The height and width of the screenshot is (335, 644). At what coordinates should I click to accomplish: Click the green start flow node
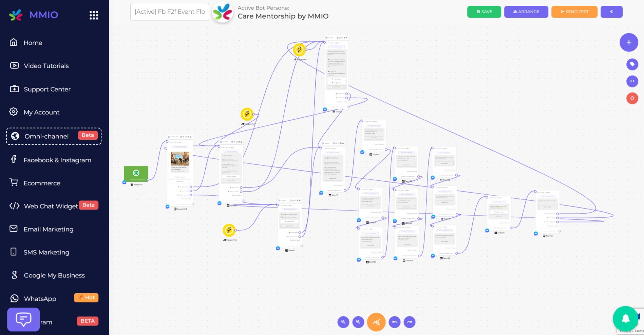click(136, 174)
